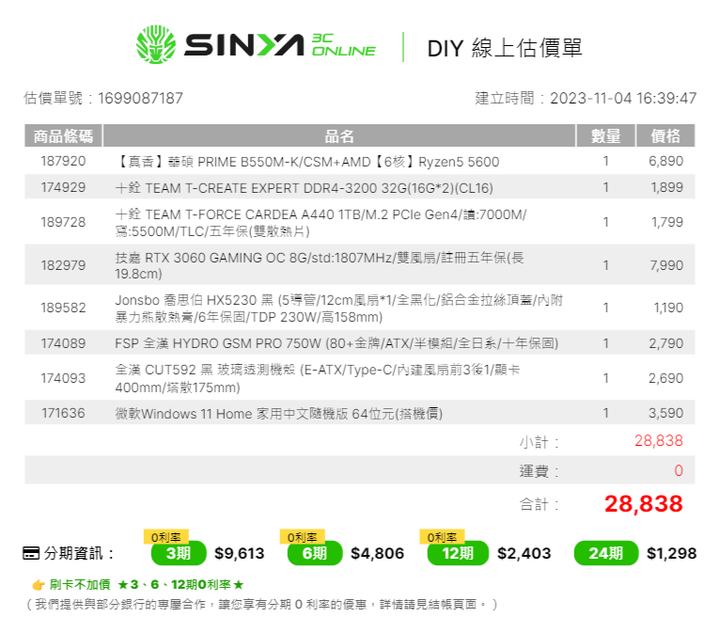Viewport: 720px width, 633px height.
Task: Click barcode 174089
Action: [x=63, y=343]
